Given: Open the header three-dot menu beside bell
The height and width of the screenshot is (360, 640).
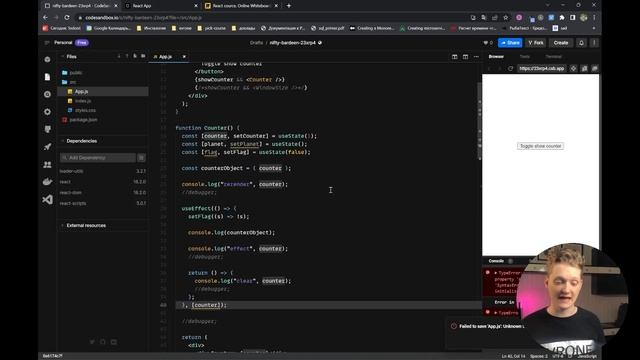Looking at the screenshot, I should pyautogui.click(x=594, y=43).
